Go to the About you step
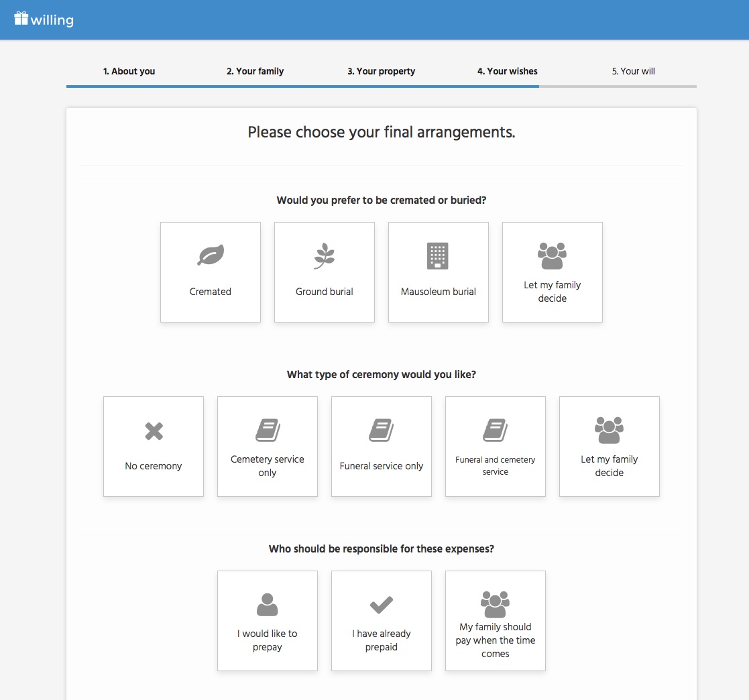This screenshot has width=749, height=700. 129,71
